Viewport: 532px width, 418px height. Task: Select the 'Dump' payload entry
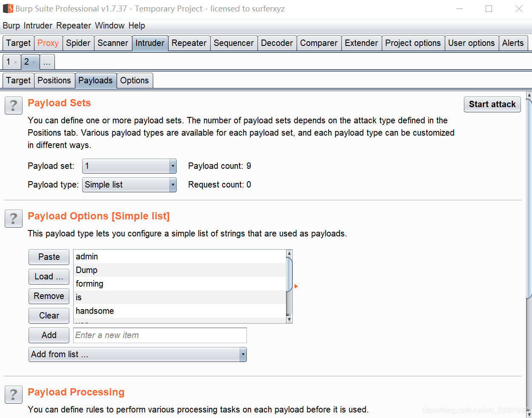[180, 270]
